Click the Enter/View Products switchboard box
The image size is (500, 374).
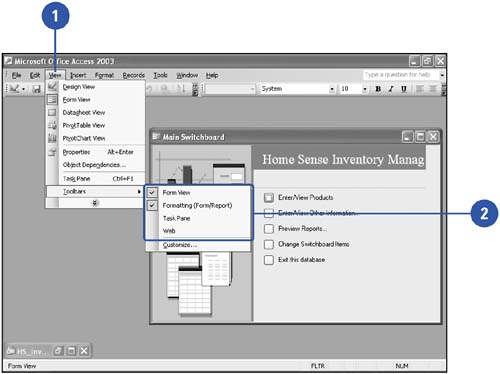point(269,198)
